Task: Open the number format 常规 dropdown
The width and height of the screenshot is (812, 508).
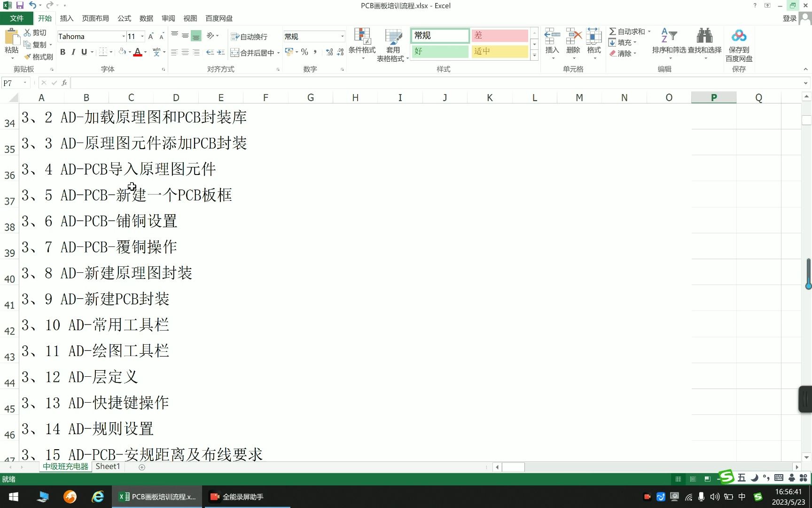Action: point(342,36)
